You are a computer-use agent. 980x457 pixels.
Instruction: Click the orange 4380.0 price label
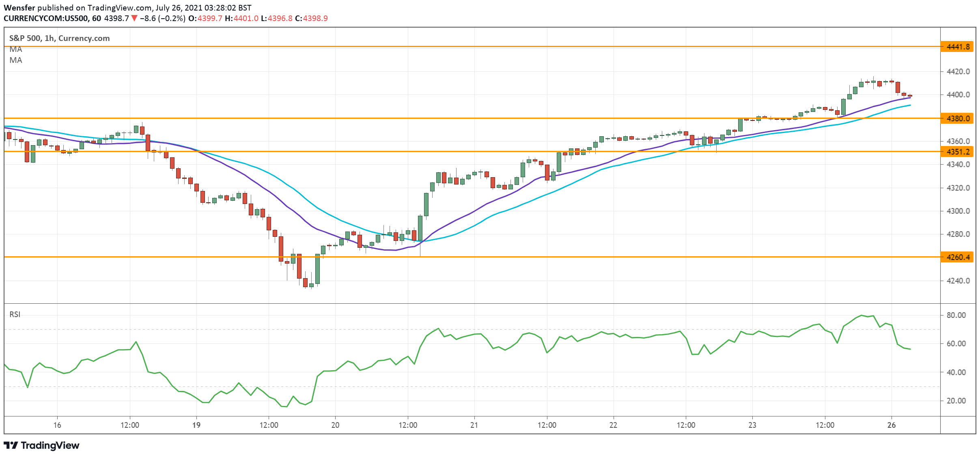pyautogui.click(x=957, y=118)
